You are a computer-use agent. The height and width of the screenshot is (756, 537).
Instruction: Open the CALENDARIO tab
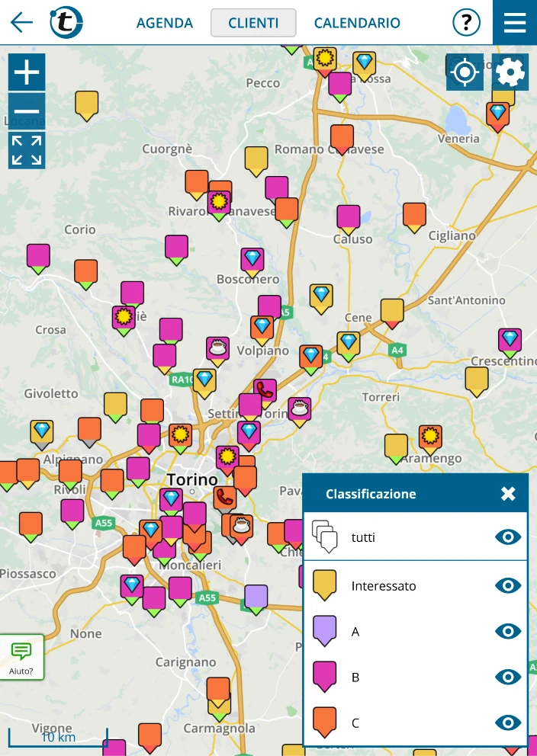click(x=357, y=23)
